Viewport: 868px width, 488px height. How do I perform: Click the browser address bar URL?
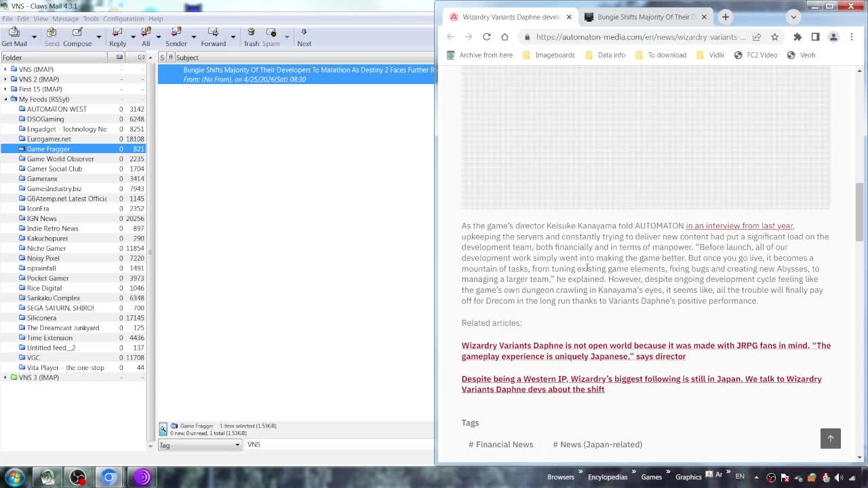640,37
